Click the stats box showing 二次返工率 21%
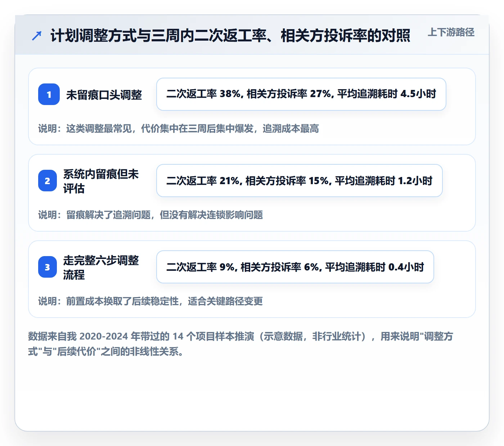Image resolution: width=504 pixels, height=446 pixels. [300, 181]
